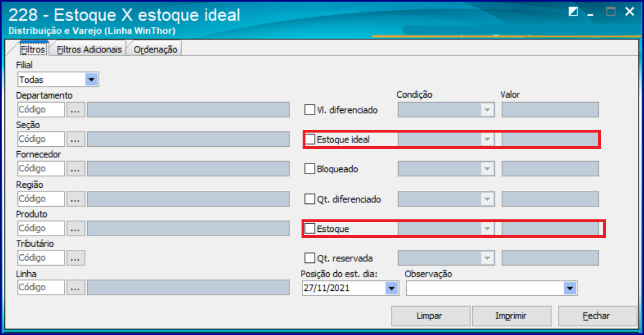This screenshot has height=335, width=644.
Task: Click the Departamento description field
Action: click(188, 110)
